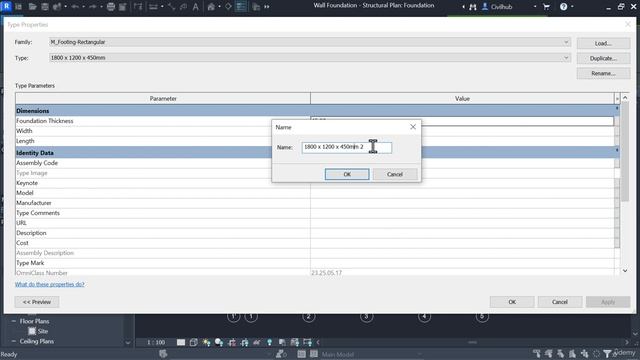
Task: Toggle Sun Path icon in view control bar
Action: 207,342
